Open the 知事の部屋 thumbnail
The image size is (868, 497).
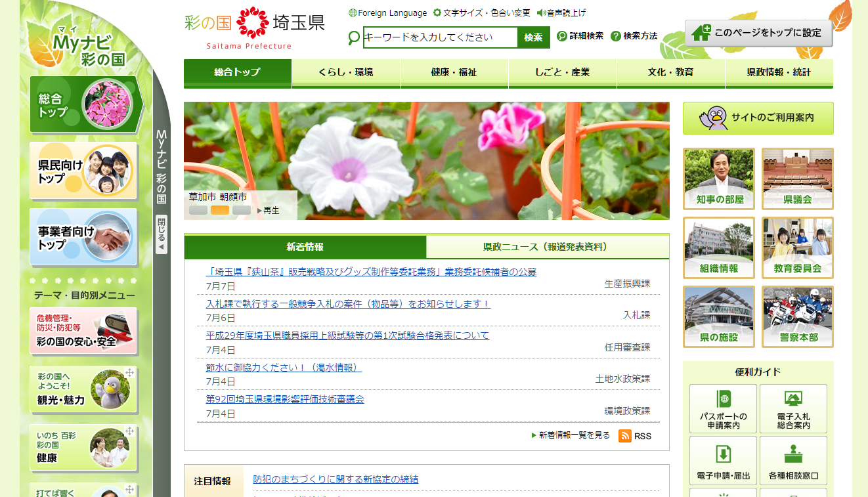(x=719, y=179)
